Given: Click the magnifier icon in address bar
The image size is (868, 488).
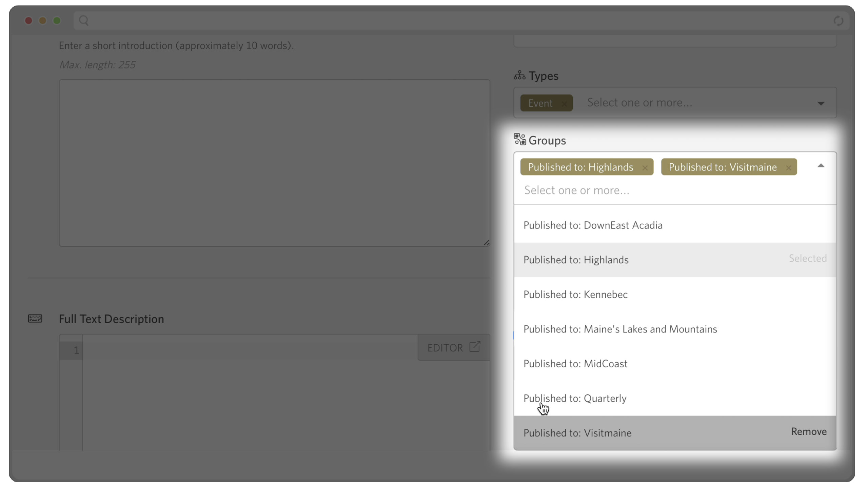Looking at the screenshot, I should point(83,21).
